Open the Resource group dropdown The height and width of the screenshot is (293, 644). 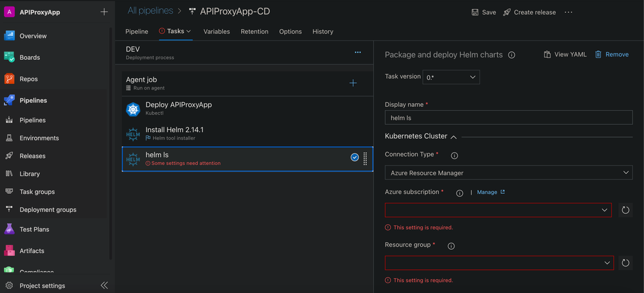point(499,263)
